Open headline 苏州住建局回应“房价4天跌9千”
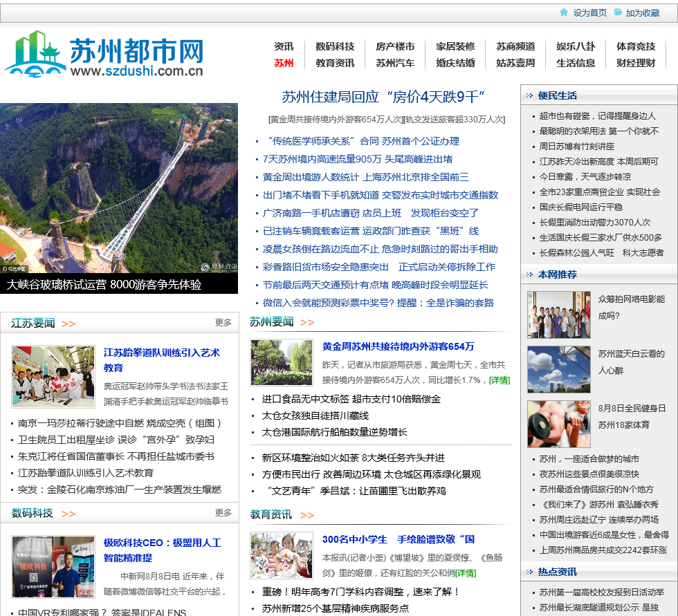Viewport: 678px width, 616px height. (x=383, y=97)
